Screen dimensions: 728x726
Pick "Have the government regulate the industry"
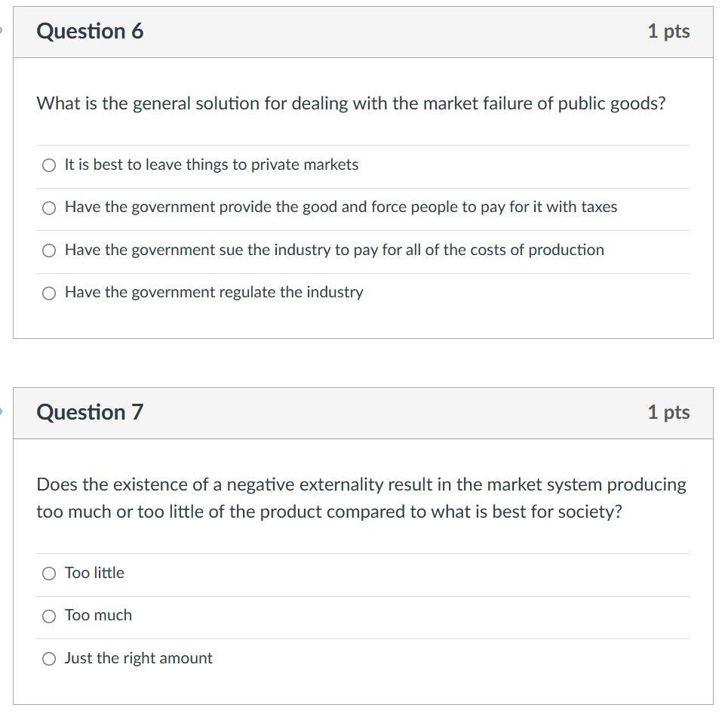pyautogui.click(x=213, y=291)
